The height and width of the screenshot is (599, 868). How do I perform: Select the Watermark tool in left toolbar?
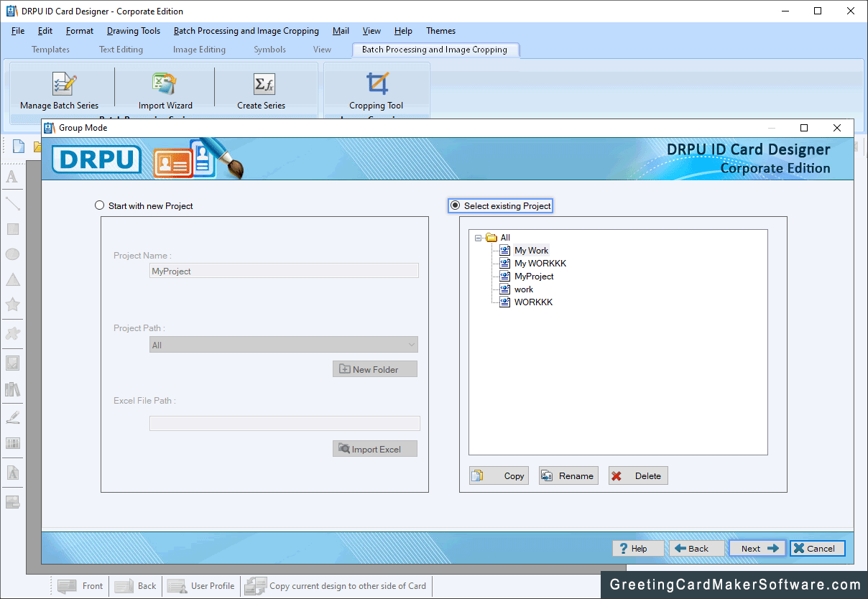tap(12, 473)
